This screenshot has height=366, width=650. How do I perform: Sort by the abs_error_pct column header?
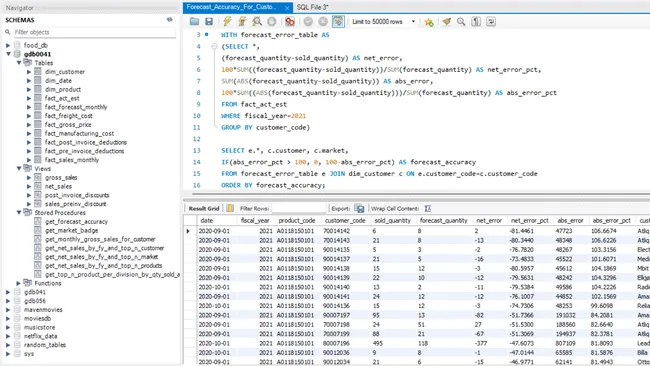[611, 221]
